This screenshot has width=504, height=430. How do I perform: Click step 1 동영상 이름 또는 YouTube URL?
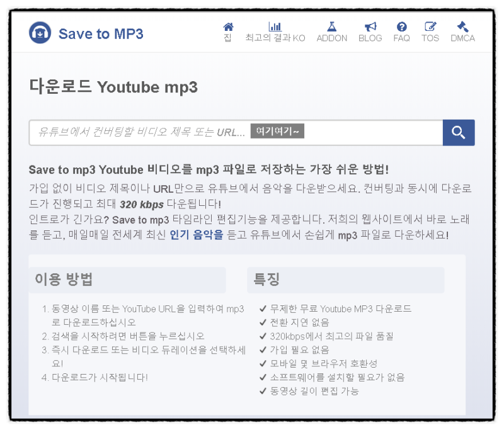143,315
